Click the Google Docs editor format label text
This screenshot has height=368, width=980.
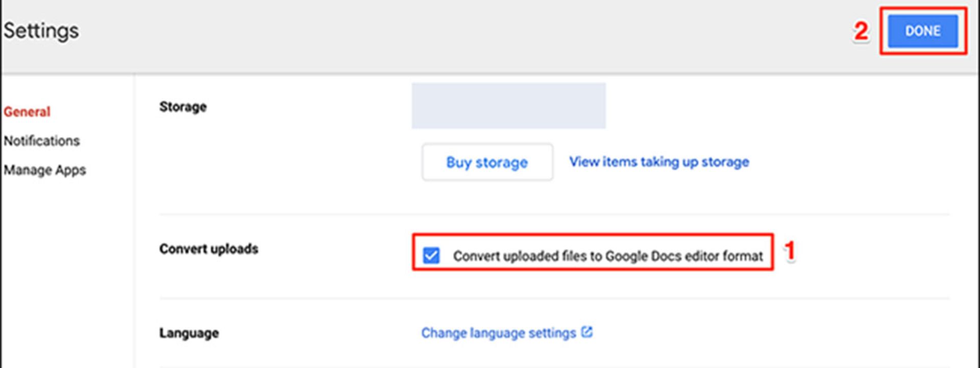607,256
